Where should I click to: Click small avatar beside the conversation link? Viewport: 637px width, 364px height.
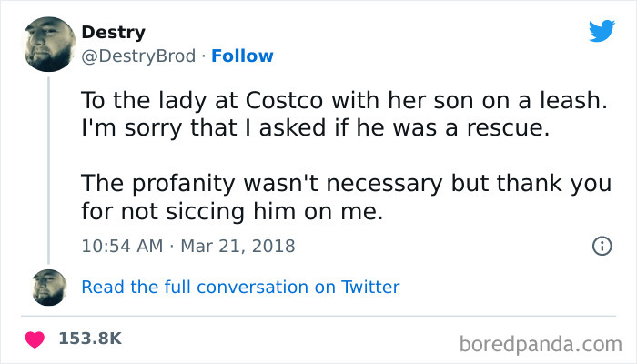pos(49,287)
